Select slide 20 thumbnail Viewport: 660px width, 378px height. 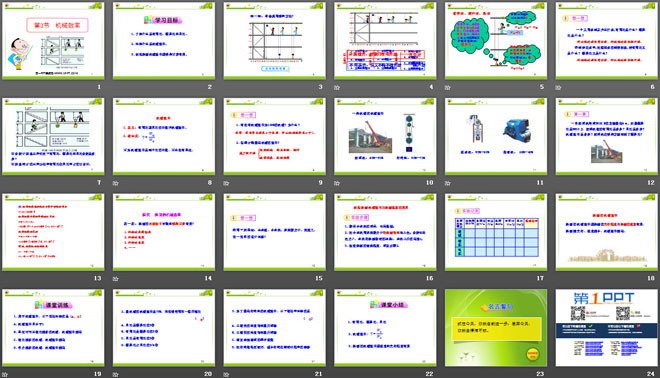point(164,327)
